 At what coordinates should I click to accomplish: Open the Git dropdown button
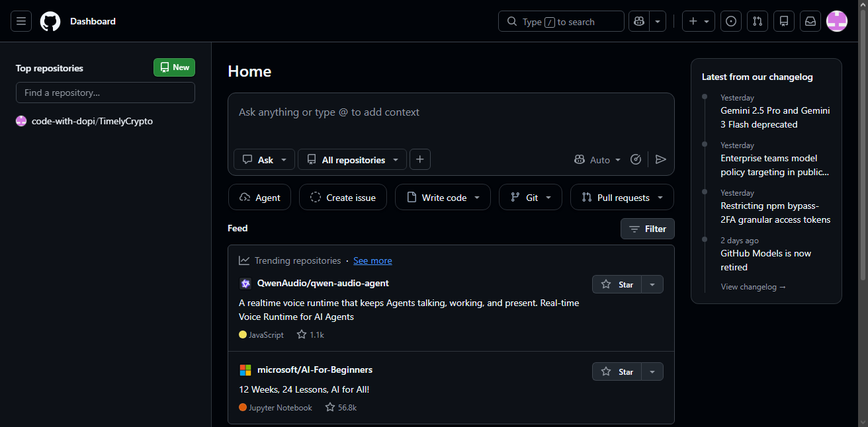click(531, 197)
